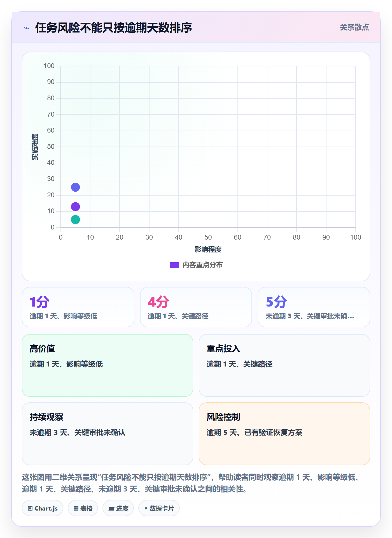Click the 关系散点 label in the header
The width and height of the screenshot is (392, 538).
[x=354, y=27]
